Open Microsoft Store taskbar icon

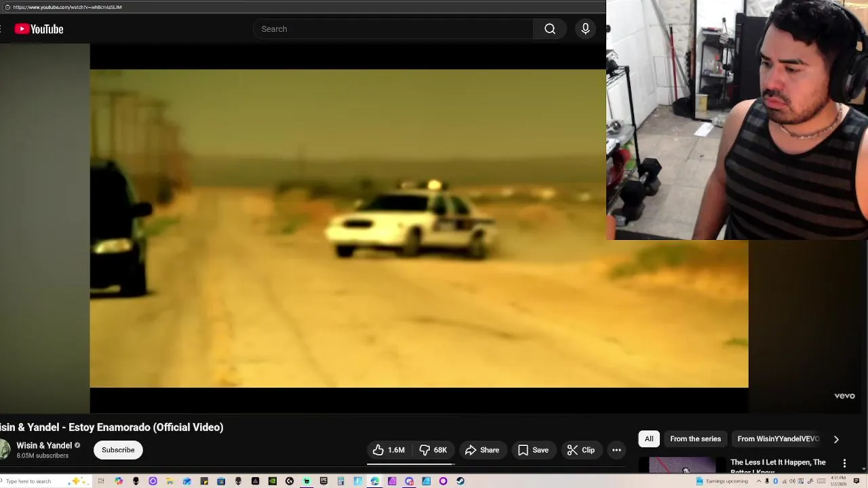[x=221, y=481]
